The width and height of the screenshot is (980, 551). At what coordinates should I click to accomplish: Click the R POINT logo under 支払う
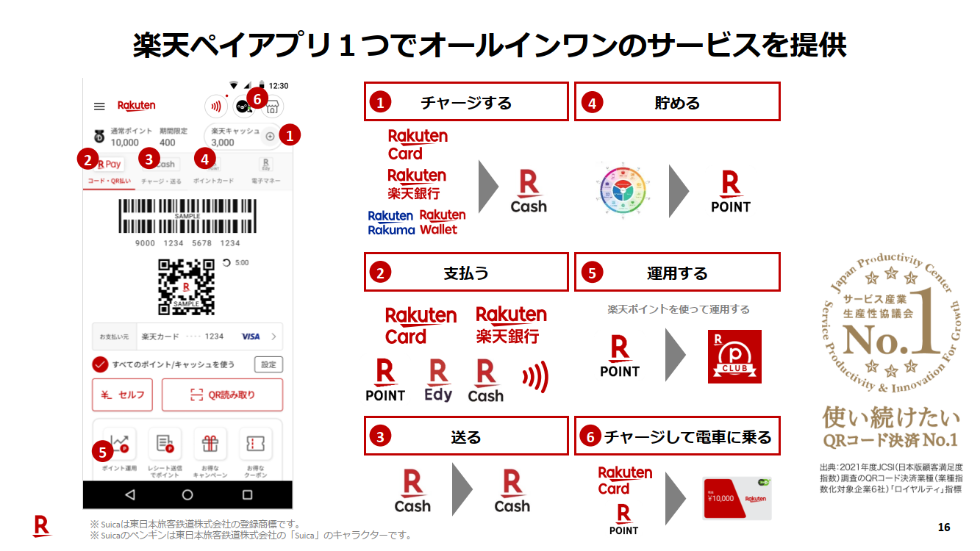385,381
